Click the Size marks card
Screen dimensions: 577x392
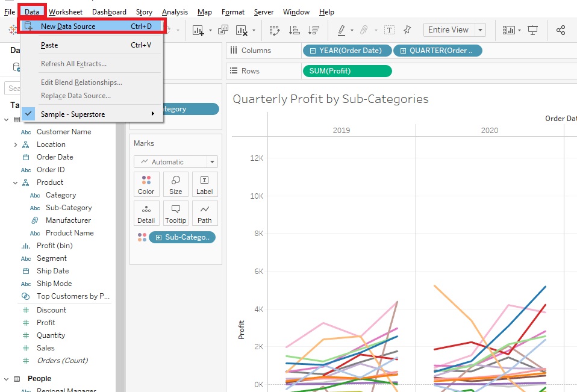click(175, 184)
